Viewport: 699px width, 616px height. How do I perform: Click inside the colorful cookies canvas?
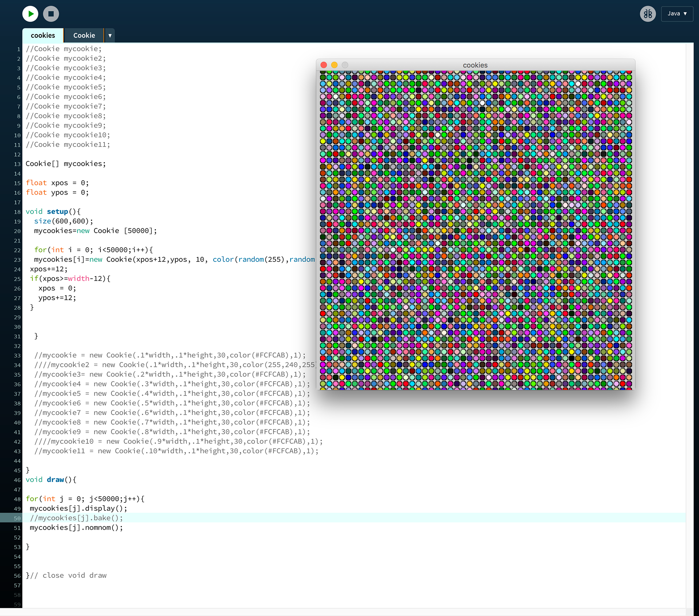[x=475, y=230]
